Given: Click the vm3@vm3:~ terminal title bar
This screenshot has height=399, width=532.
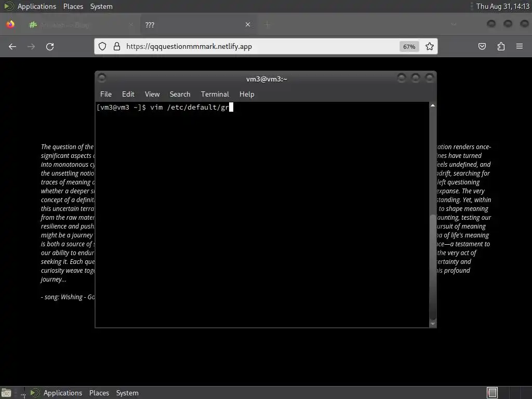Looking at the screenshot, I should 267,79.
